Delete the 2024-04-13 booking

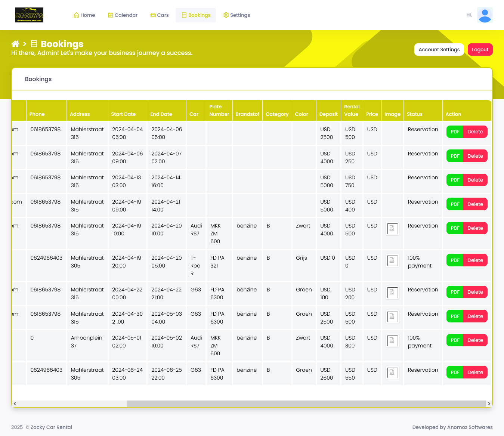(475, 180)
